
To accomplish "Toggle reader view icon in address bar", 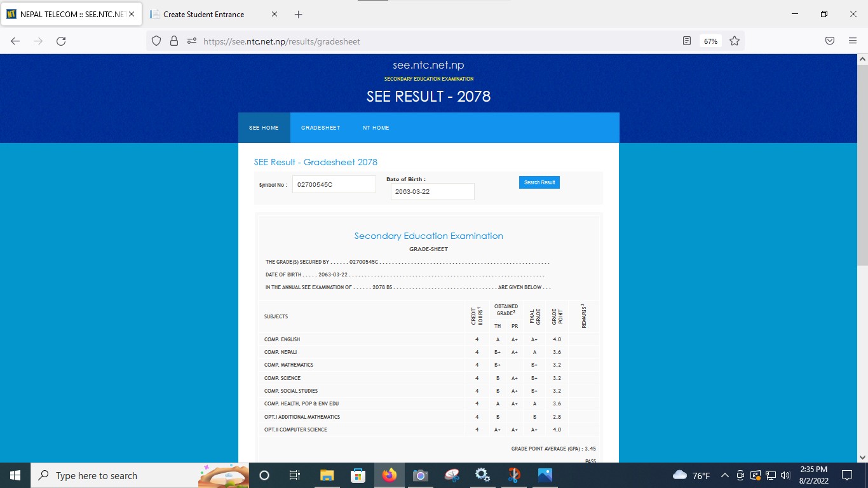I will click(686, 41).
